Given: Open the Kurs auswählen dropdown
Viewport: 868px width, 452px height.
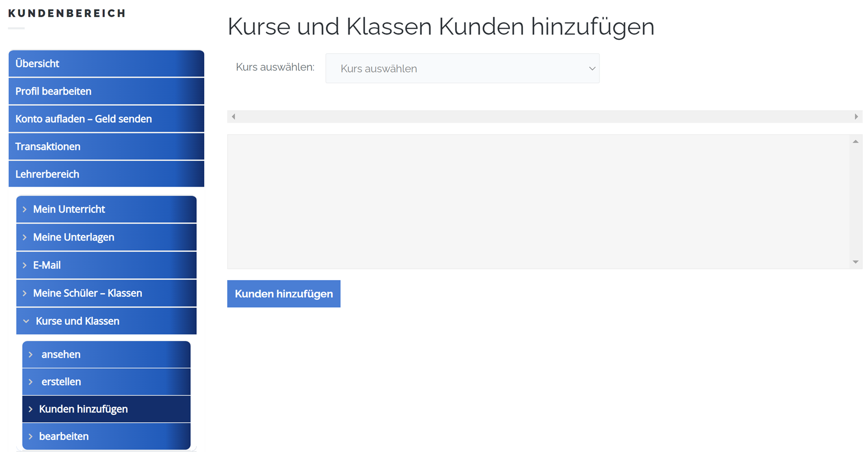Looking at the screenshot, I should [462, 69].
